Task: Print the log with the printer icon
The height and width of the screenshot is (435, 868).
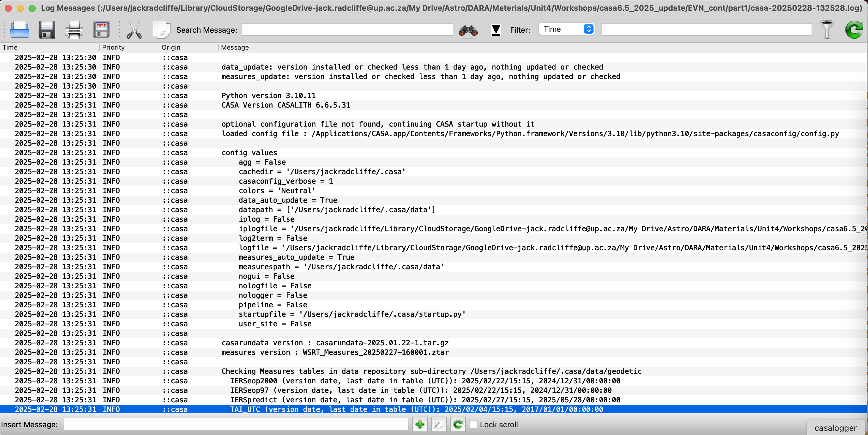Action: tap(74, 30)
